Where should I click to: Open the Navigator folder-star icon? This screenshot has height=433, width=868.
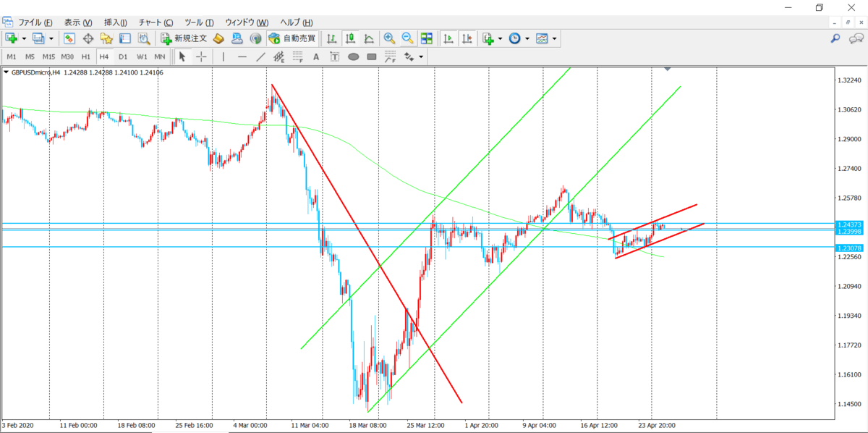[106, 38]
